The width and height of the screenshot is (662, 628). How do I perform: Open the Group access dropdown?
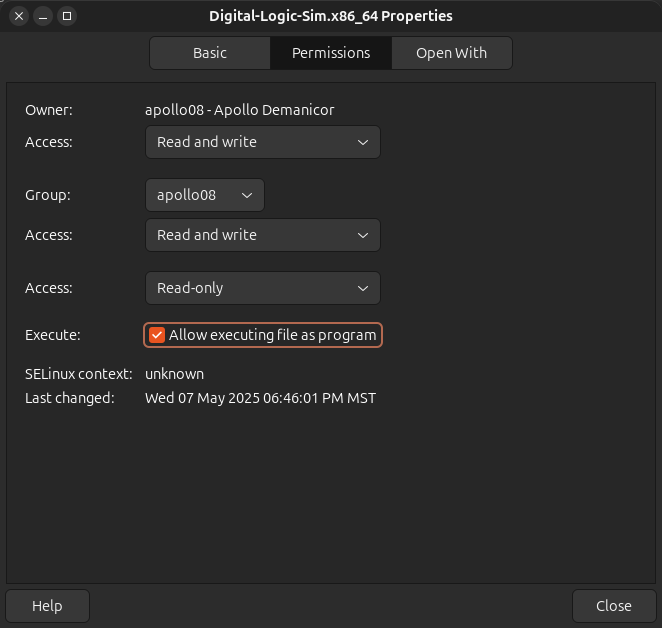pos(262,235)
